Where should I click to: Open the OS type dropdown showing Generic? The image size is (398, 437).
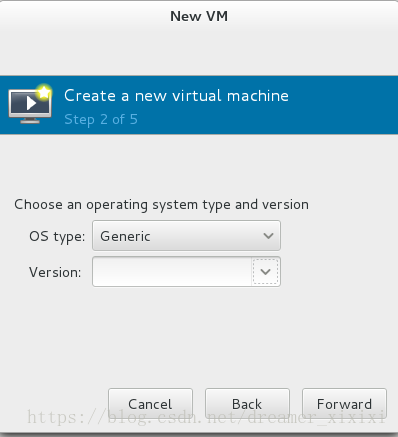186,236
